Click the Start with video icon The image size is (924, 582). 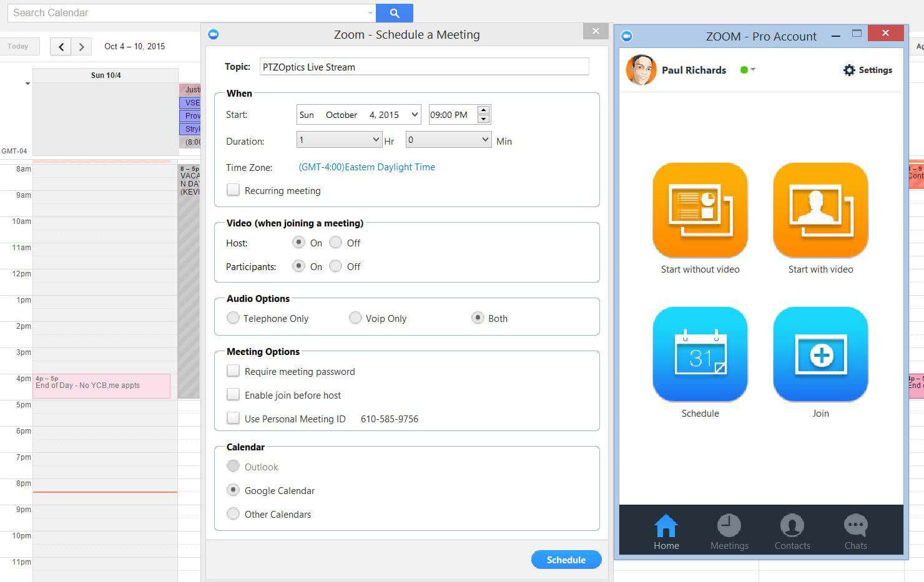click(x=820, y=210)
